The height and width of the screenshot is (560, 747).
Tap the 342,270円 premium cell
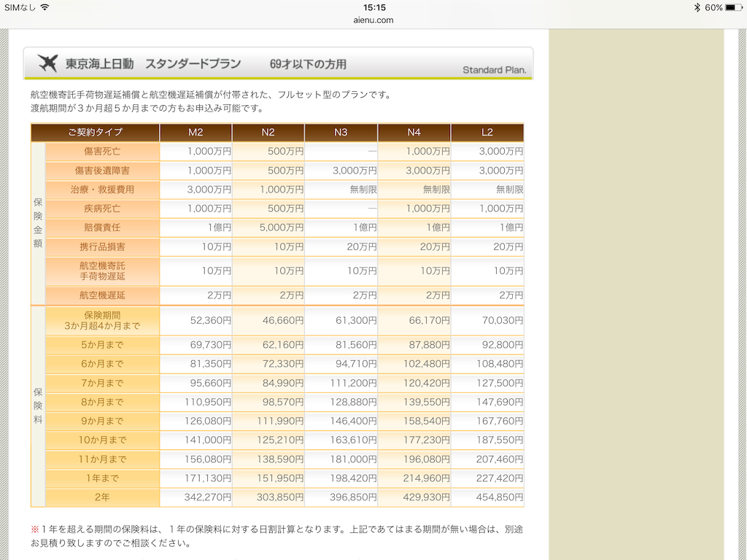[x=196, y=497]
